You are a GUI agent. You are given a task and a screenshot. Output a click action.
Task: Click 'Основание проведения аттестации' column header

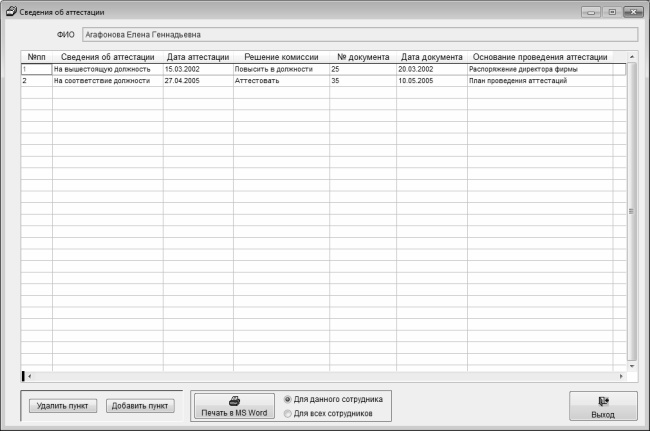pos(540,57)
